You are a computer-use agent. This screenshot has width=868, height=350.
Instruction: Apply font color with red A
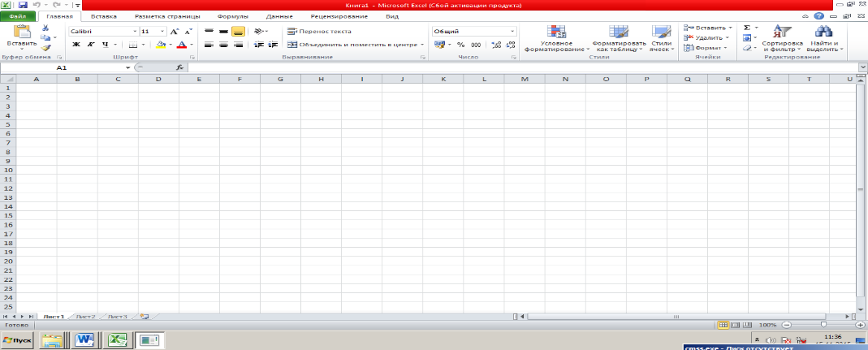point(181,45)
